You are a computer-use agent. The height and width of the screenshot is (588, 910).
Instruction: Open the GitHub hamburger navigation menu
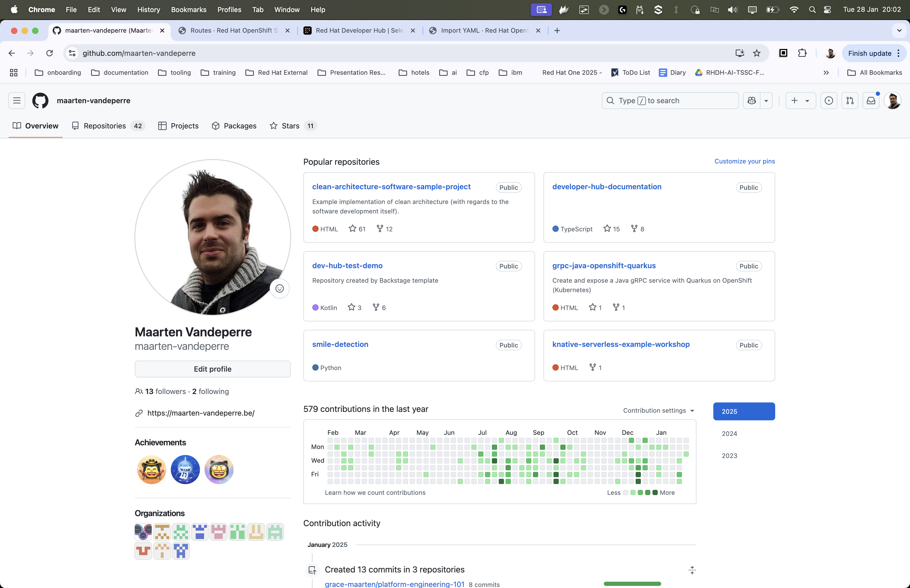[x=17, y=101]
